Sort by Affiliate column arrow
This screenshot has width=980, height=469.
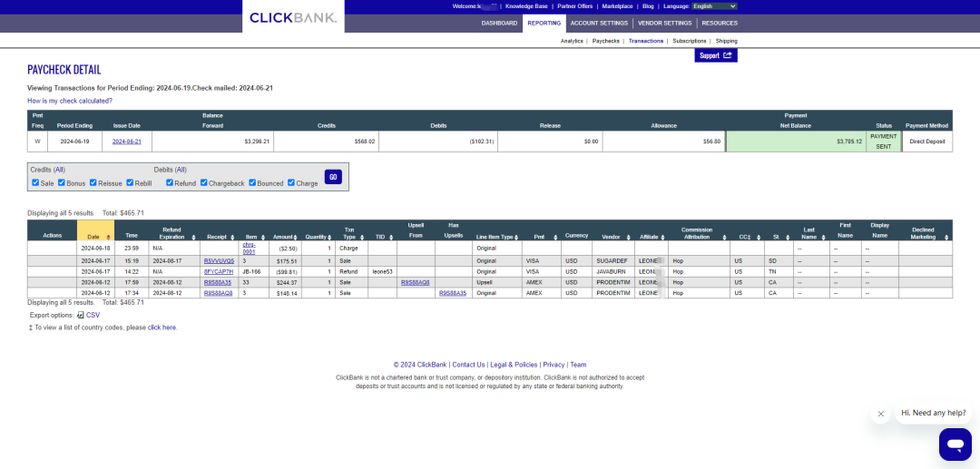tap(662, 238)
